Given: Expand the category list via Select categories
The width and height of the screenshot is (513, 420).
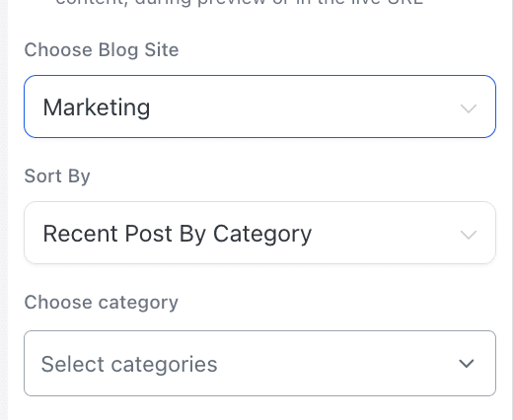Looking at the screenshot, I should click(259, 363).
